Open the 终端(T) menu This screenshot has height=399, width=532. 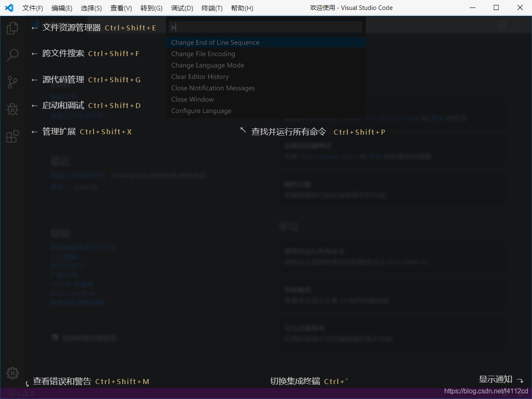click(212, 8)
